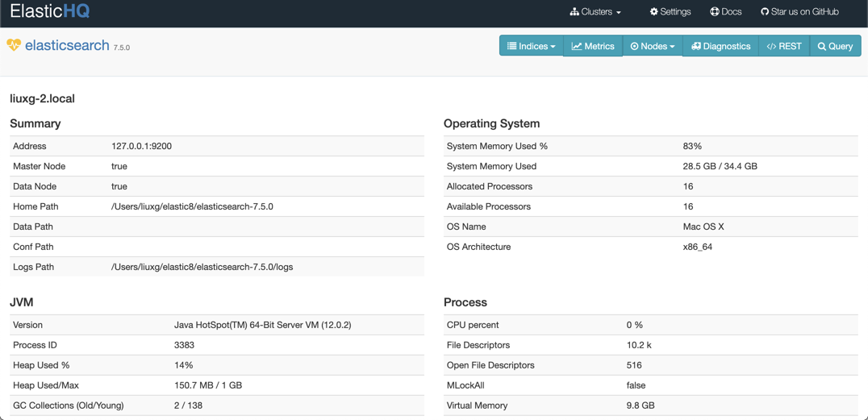Click the Clusters sitemap icon
Image resolution: width=868 pixels, height=420 pixels.
click(x=574, y=11)
